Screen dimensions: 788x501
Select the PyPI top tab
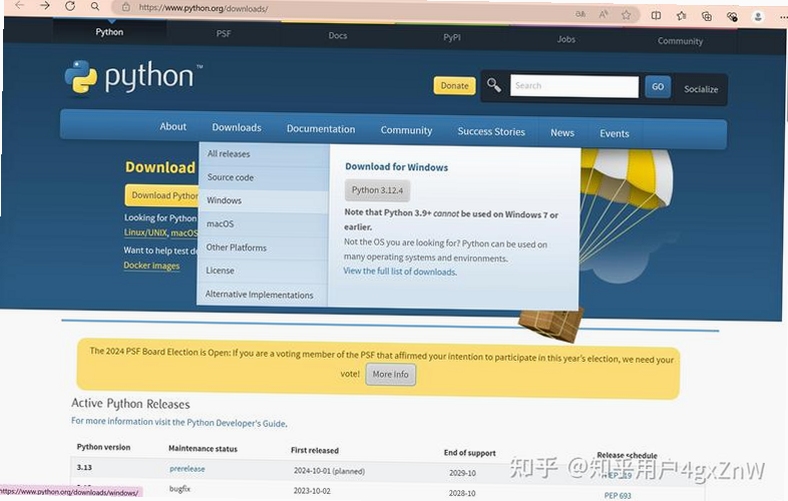[451, 37]
